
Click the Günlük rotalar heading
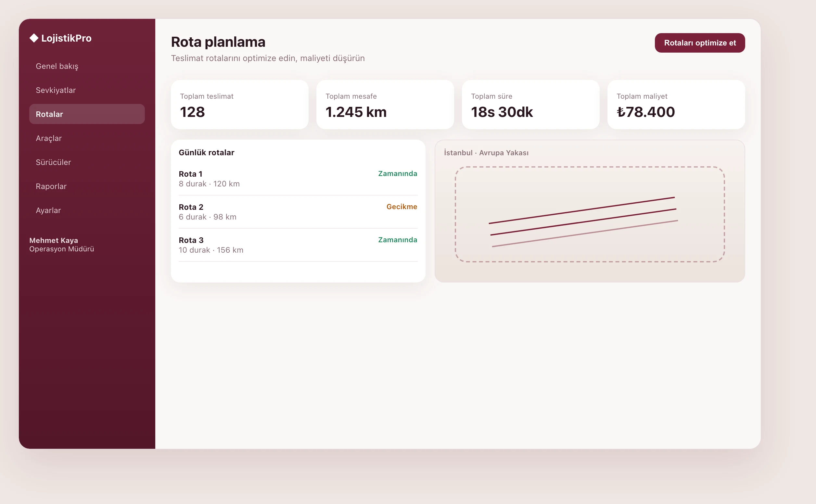[x=206, y=153]
